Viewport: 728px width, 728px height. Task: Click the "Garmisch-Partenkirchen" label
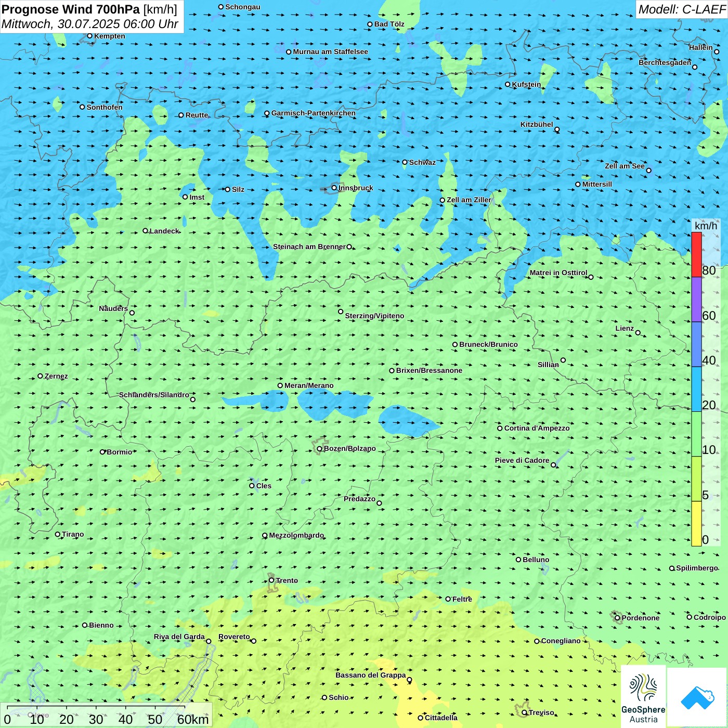314,113
